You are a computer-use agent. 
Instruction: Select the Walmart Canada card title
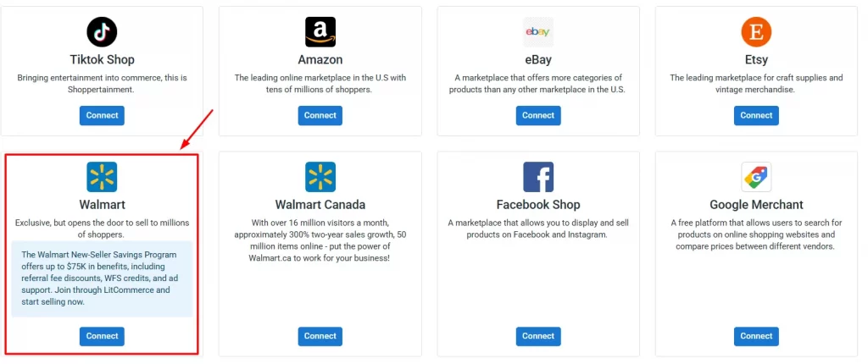pyautogui.click(x=320, y=205)
